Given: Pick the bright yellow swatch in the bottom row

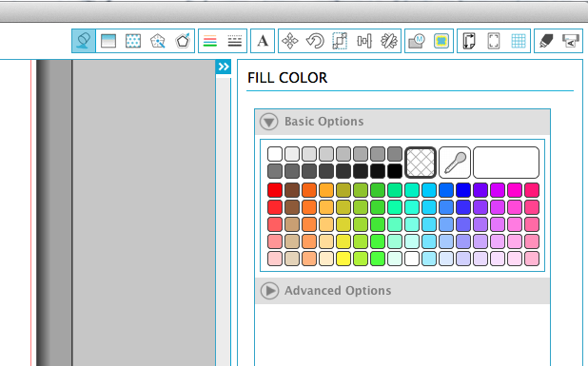Looking at the screenshot, I should [x=343, y=259].
